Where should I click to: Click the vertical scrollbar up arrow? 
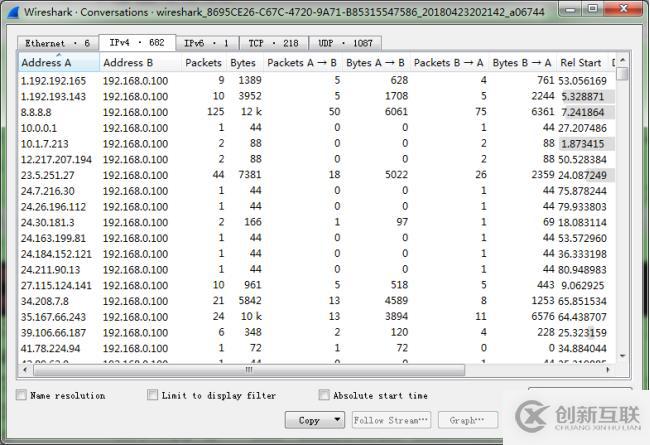point(623,60)
